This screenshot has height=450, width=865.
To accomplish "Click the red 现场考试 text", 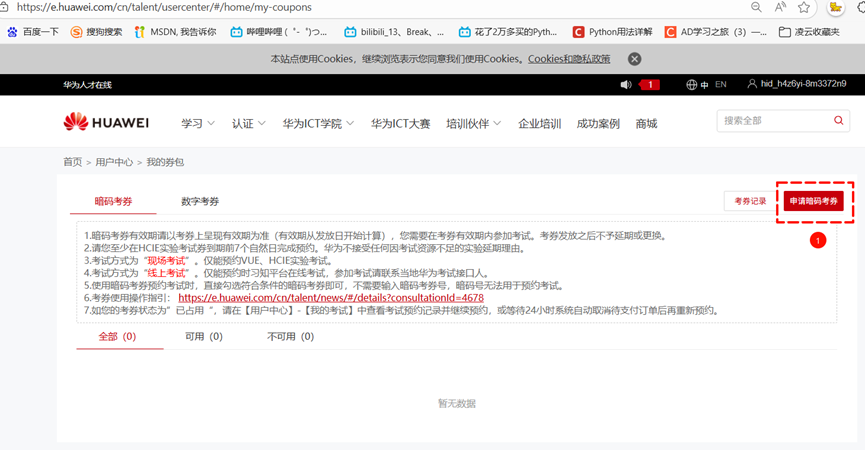I will pos(166,261).
